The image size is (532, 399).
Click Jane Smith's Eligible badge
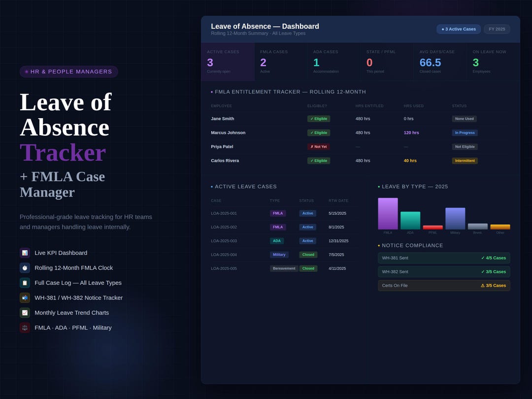click(x=319, y=119)
